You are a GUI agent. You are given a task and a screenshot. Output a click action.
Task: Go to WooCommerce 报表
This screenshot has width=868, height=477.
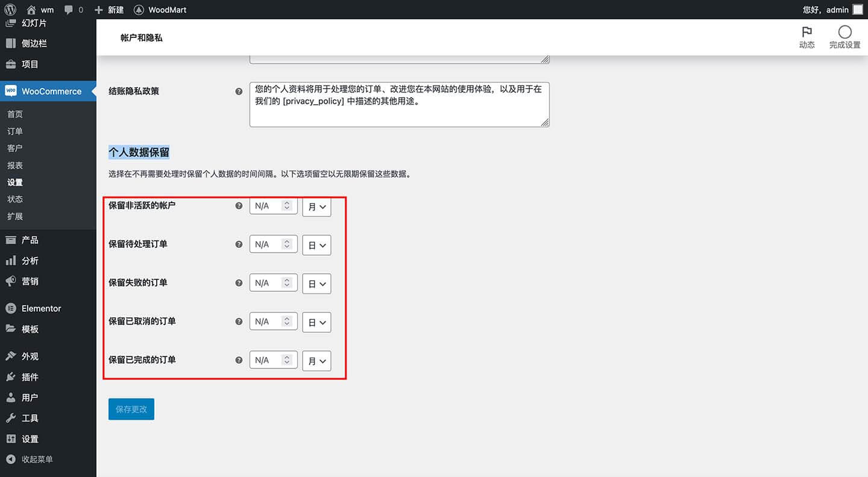tap(15, 165)
